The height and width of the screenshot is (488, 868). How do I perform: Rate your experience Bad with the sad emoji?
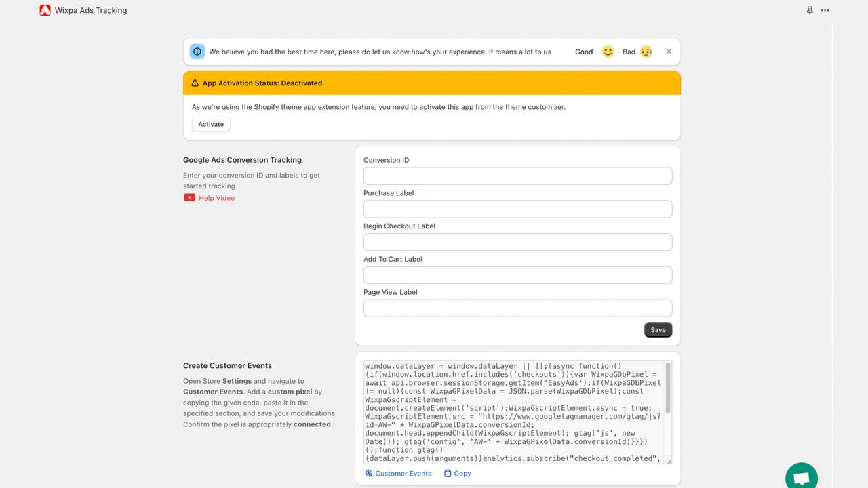click(646, 51)
